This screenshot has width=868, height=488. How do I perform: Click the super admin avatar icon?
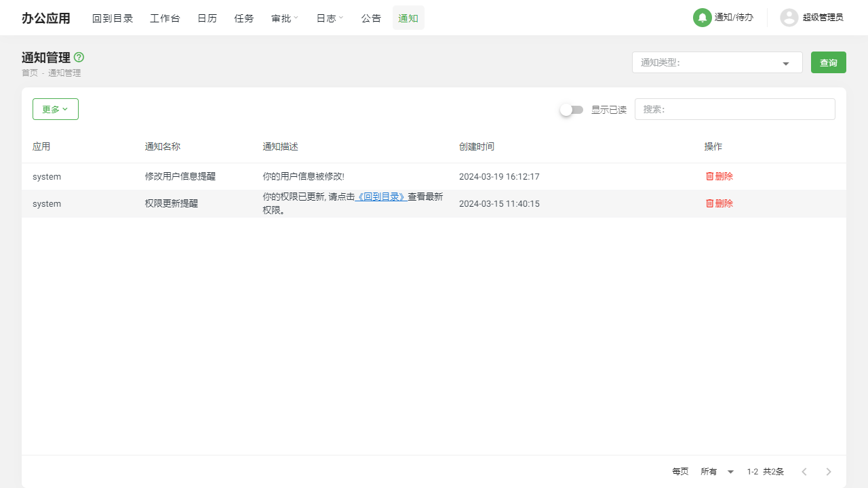(789, 18)
